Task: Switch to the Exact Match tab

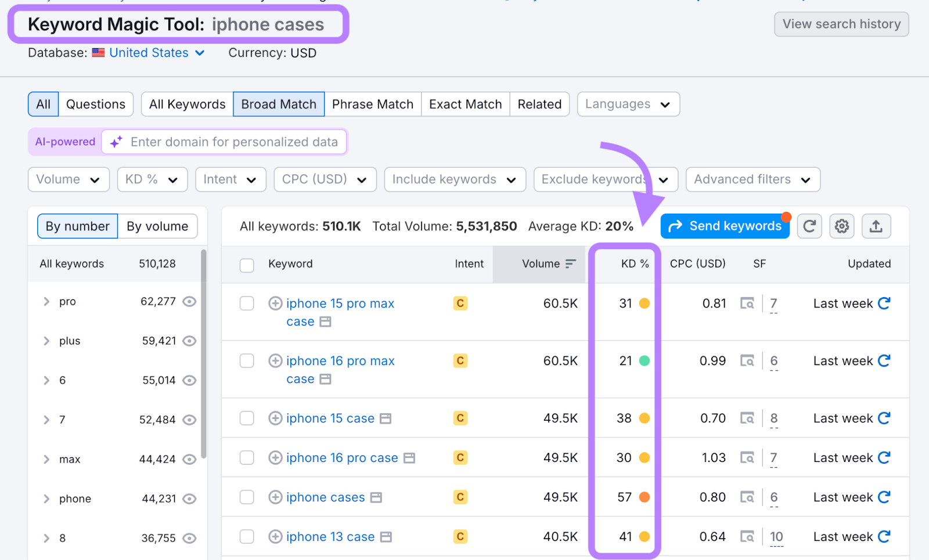Action: (464, 104)
